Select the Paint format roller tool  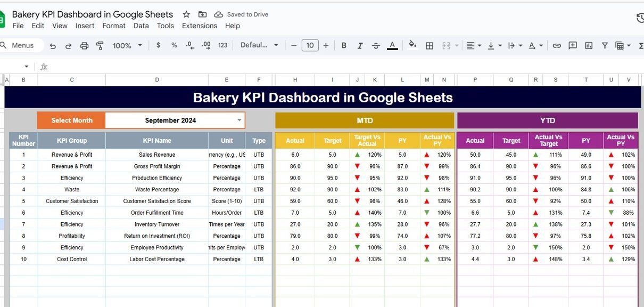pyautogui.click(x=100, y=46)
